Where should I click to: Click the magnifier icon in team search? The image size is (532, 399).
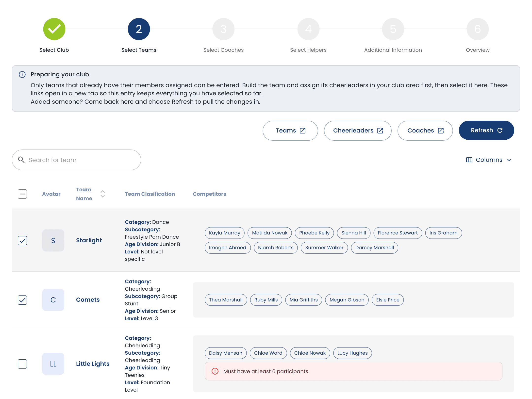tap(21, 160)
